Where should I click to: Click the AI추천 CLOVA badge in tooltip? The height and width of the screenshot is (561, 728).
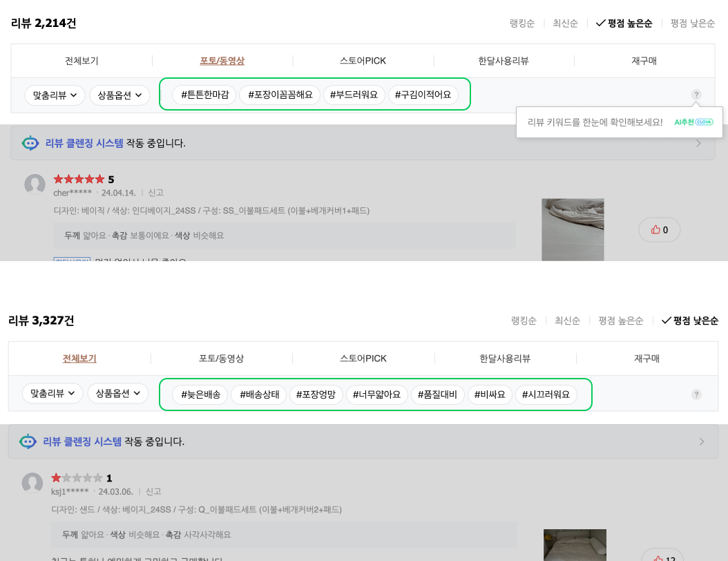click(693, 122)
